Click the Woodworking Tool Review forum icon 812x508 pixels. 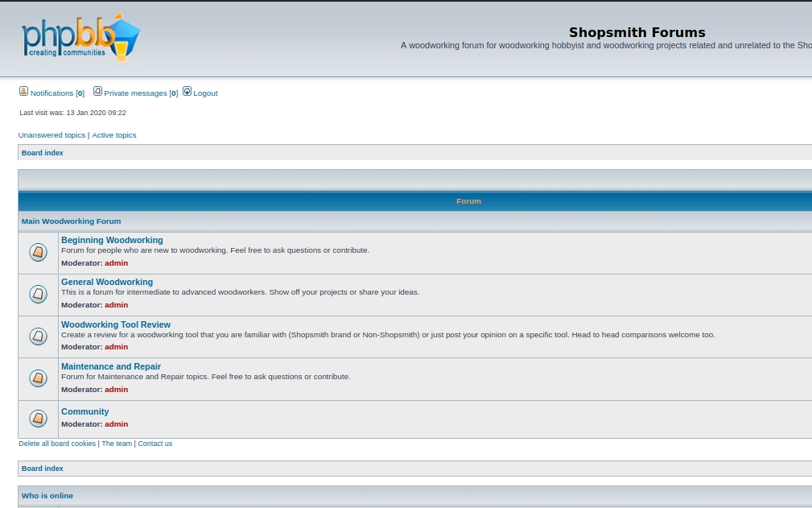(x=38, y=336)
